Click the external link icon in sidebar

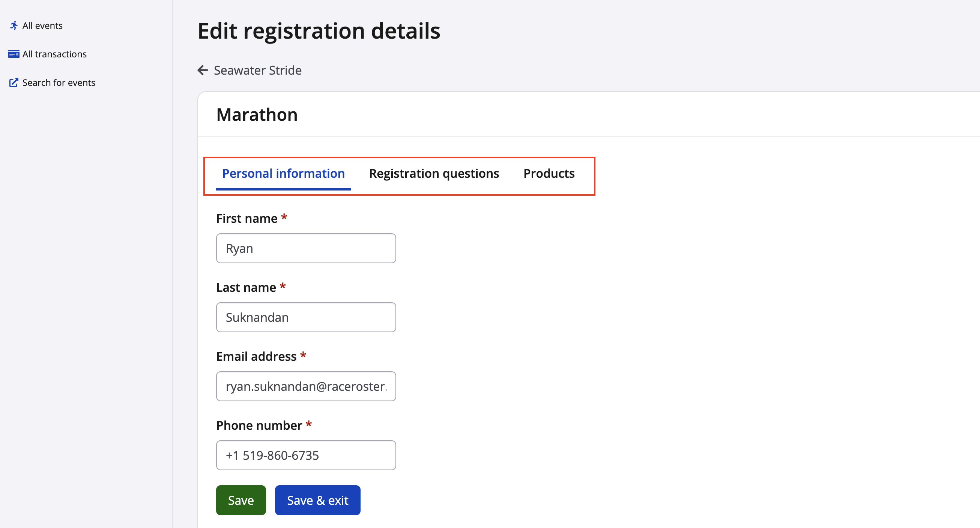tap(14, 82)
